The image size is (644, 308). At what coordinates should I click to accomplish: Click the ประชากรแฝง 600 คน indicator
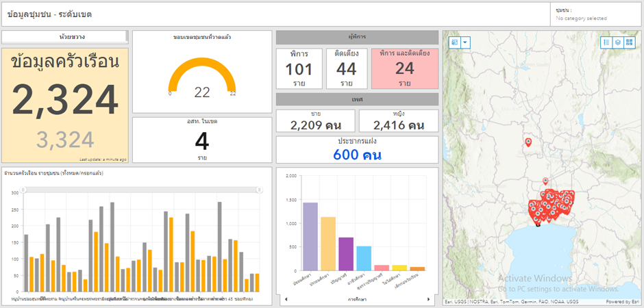click(x=357, y=149)
